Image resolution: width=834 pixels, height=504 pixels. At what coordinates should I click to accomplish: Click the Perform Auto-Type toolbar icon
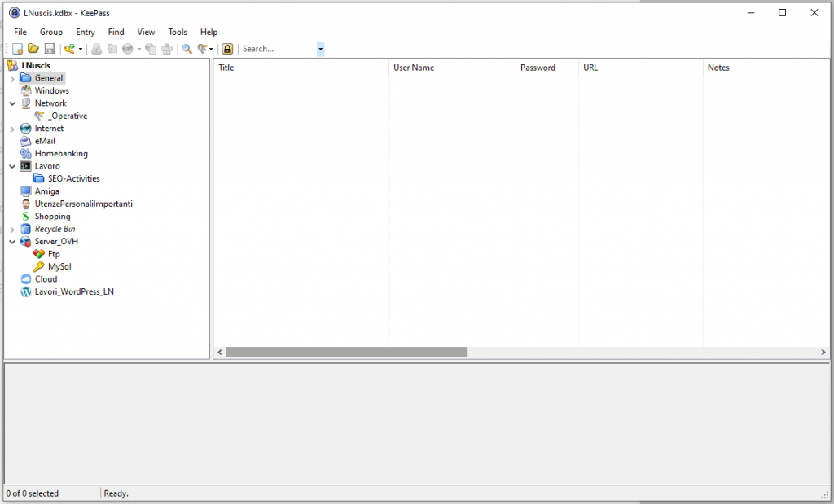point(167,49)
